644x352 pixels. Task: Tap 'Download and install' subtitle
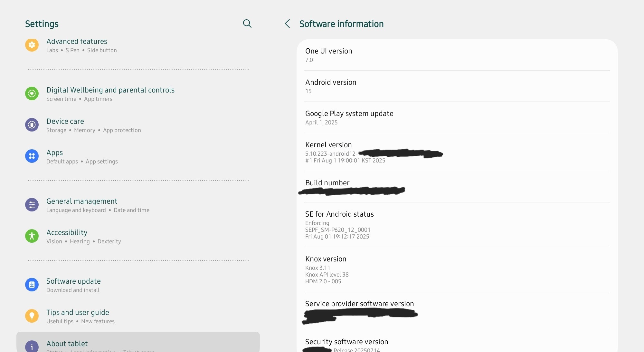pyautogui.click(x=73, y=290)
